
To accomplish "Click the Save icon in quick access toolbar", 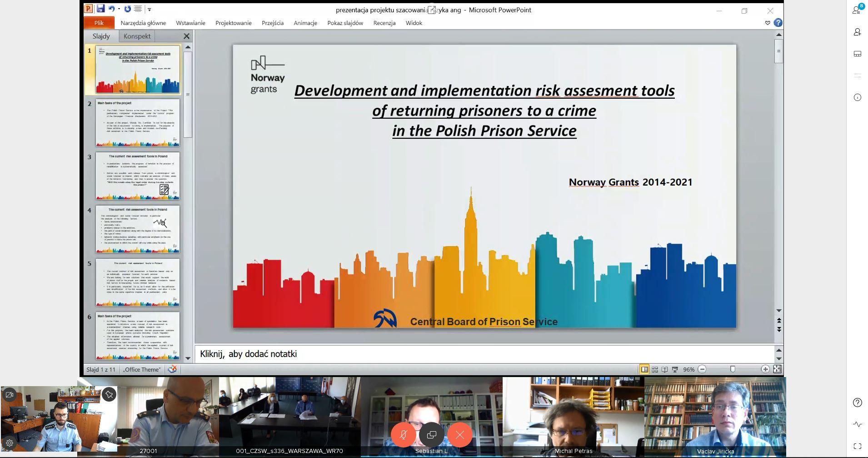I will tap(100, 9).
